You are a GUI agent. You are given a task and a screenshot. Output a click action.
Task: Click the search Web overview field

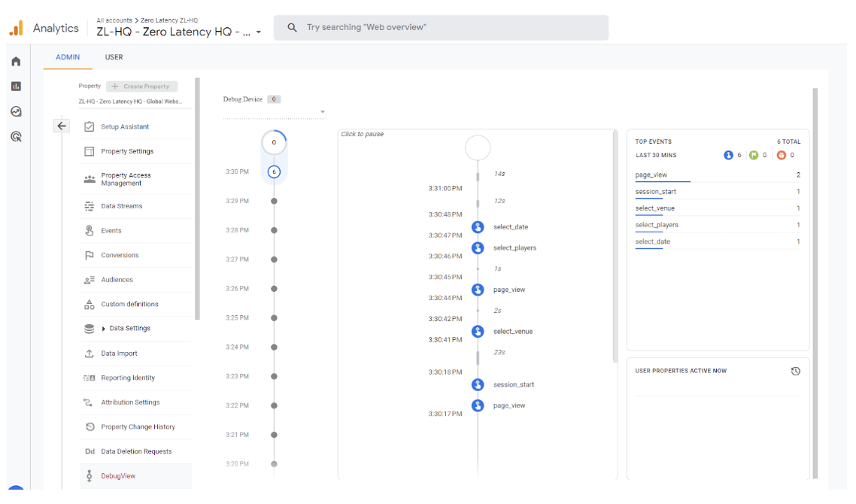(x=441, y=27)
